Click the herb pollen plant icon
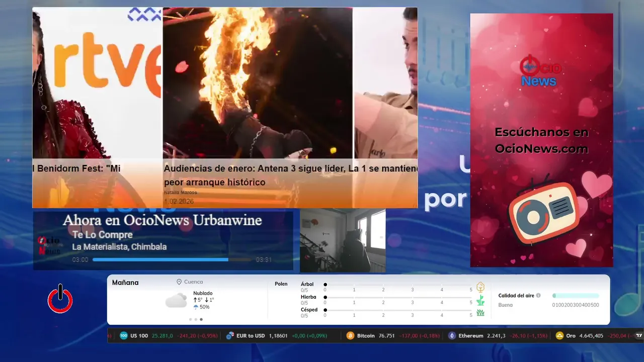Viewport: 644px width, 362px height. click(480, 300)
